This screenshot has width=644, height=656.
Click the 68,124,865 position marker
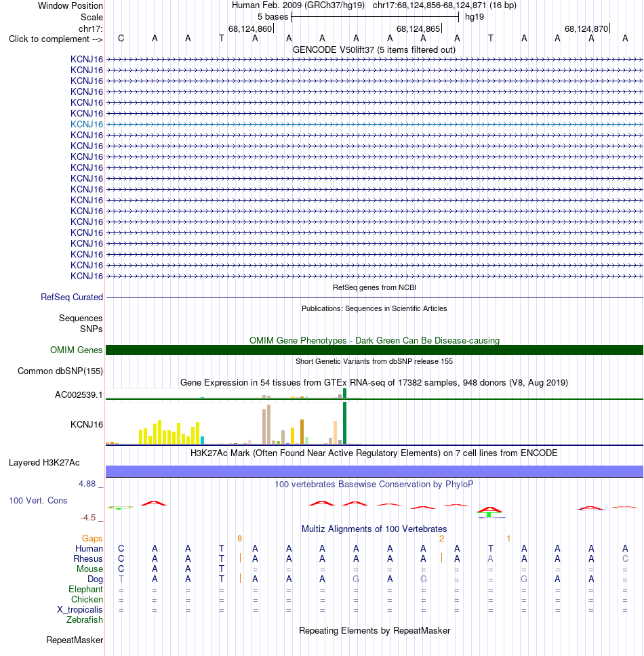(418, 29)
